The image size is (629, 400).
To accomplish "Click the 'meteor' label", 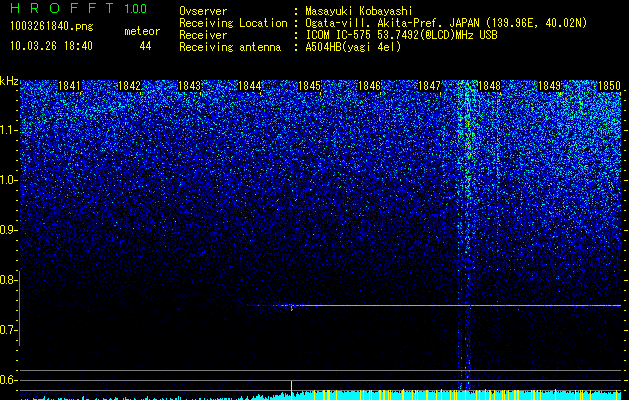I will coord(142,31).
